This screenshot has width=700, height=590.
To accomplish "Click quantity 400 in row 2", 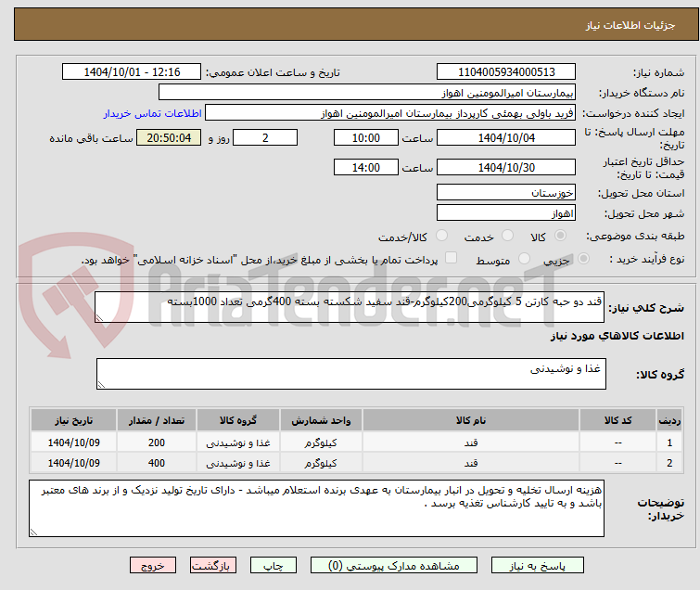I will tap(157, 463).
